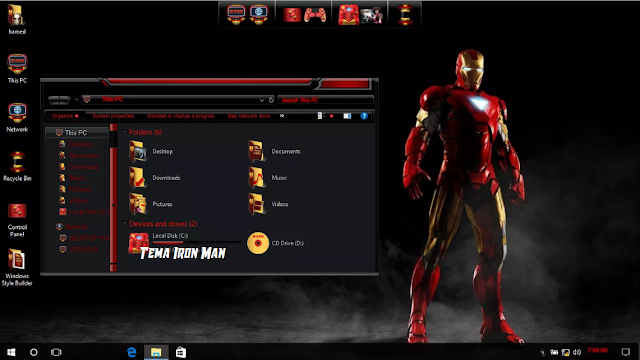Select Network in the navigation pane
Image resolution: width=640 pixels, height=360 pixels.
[76, 227]
